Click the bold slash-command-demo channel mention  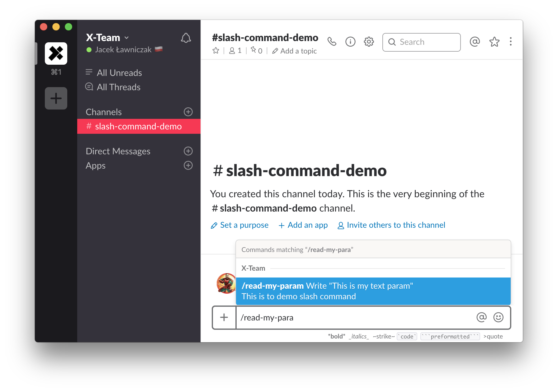pos(264,208)
